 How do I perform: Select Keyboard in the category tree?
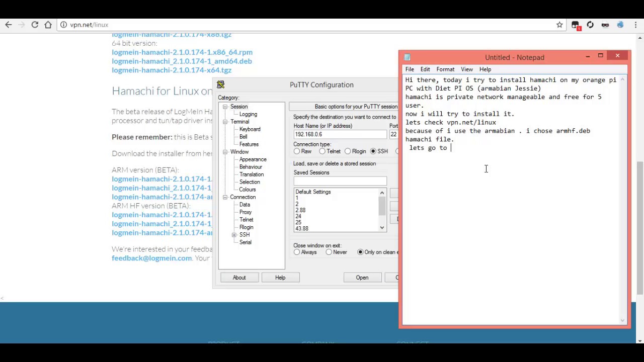pos(250,129)
